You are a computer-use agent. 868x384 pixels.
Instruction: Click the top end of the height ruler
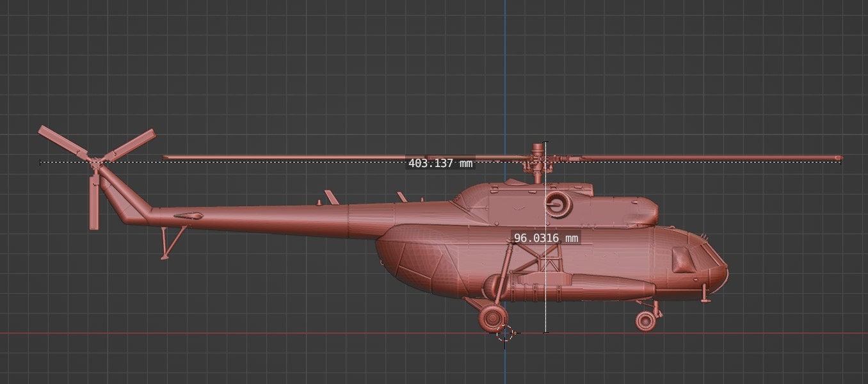(x=545, y=143)
